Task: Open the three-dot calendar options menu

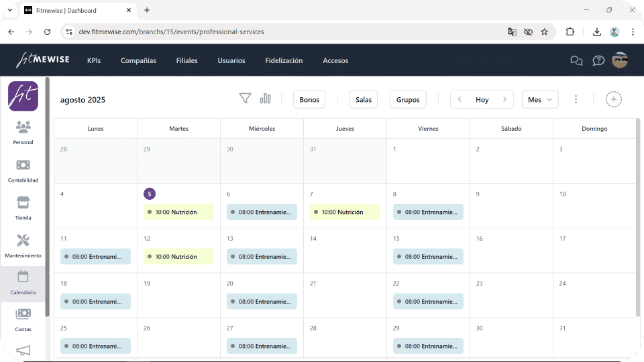Action: click(576, 99)
